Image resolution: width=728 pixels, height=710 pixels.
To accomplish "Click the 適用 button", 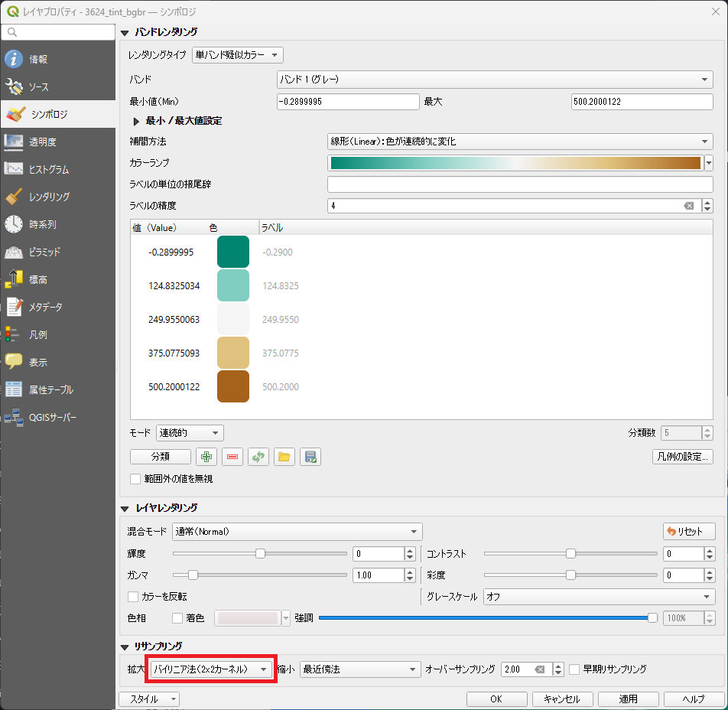I will point(628,699).
